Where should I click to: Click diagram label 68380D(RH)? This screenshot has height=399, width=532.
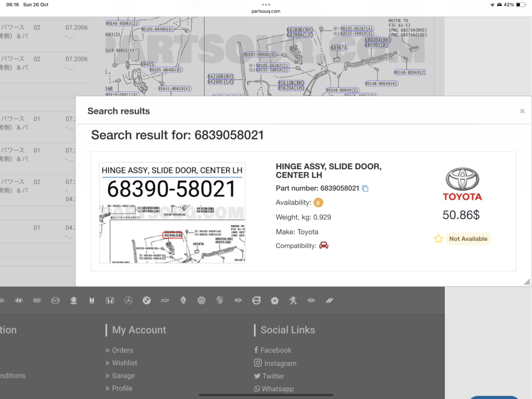(x=300, y=30)
